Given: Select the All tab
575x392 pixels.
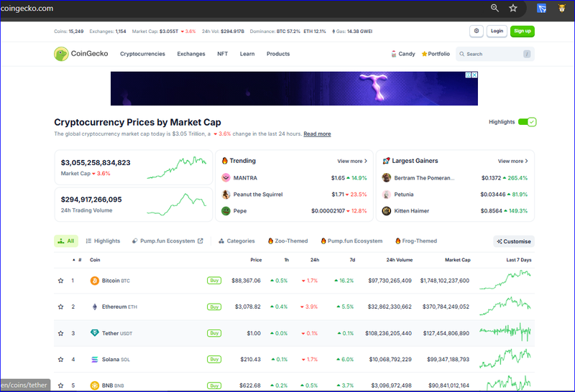Looking at the screenshot, I should 66,241.
